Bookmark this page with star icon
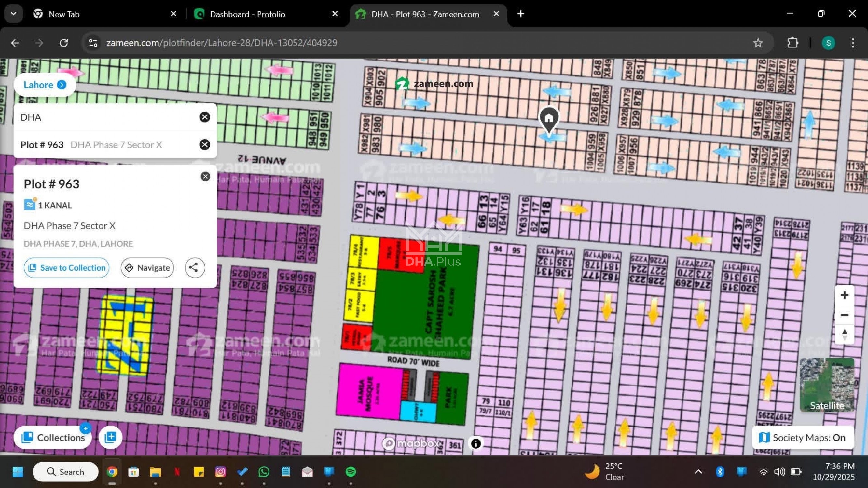Image resolution: width=868 pixels, height=488 pixels. click(758, 43)
